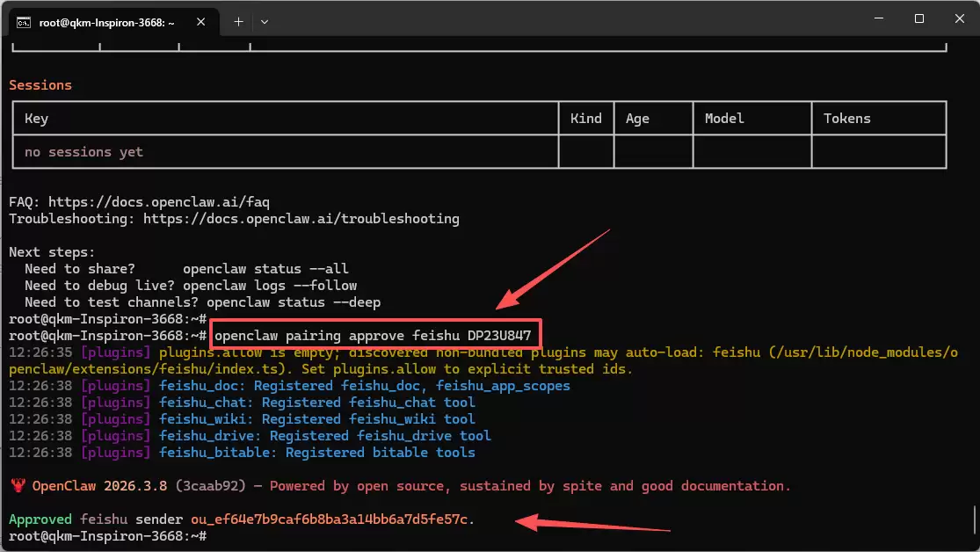Maximize the terminal window
Image resolution: width=980 pixels, height=552 pixels.
click(918, 18)
